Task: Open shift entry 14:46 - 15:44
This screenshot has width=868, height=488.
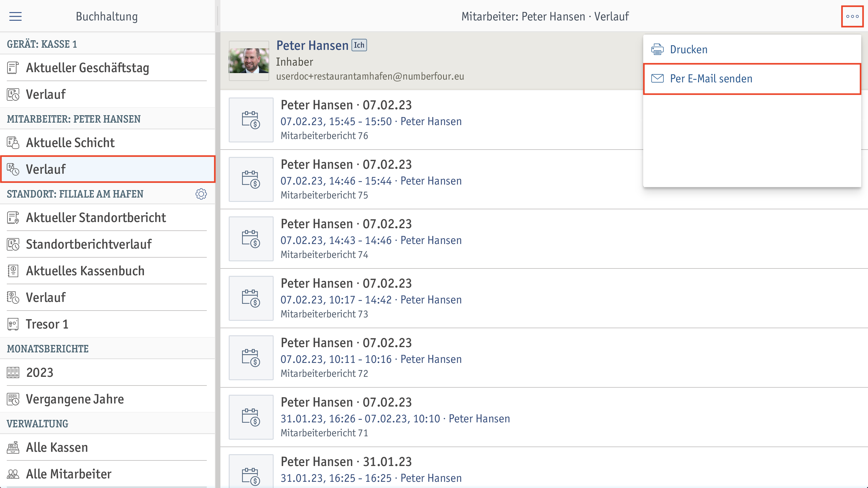Action: pyautogui.click(x=544, y=179)
